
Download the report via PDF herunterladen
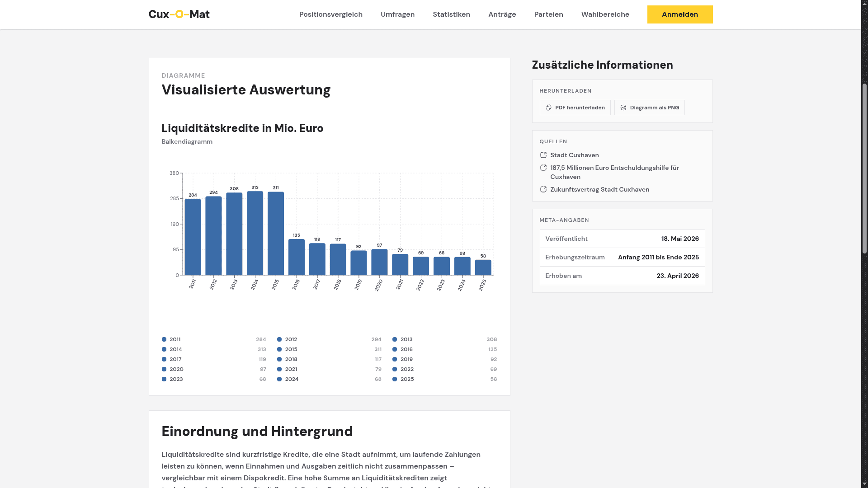575,108
